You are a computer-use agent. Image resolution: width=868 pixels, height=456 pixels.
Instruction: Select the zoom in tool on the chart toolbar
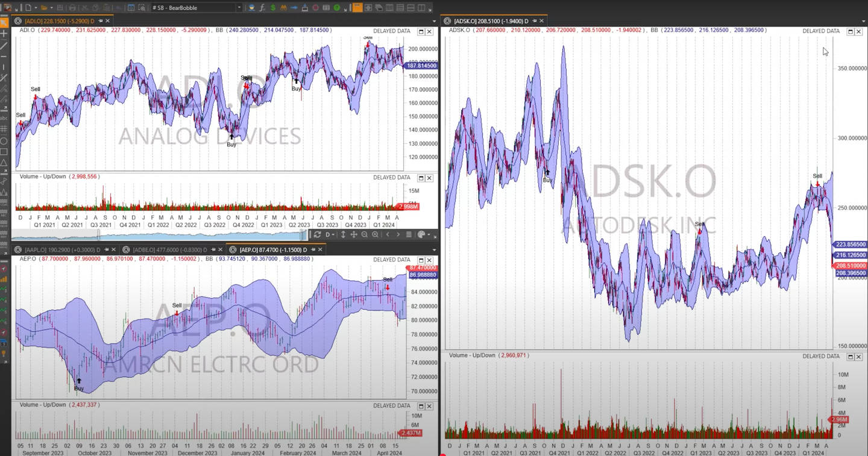[x=375, y=235]
